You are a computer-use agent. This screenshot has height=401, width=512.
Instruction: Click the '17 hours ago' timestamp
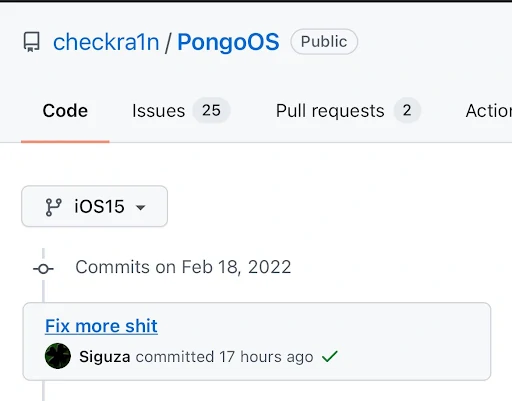(x=266, y=357)
